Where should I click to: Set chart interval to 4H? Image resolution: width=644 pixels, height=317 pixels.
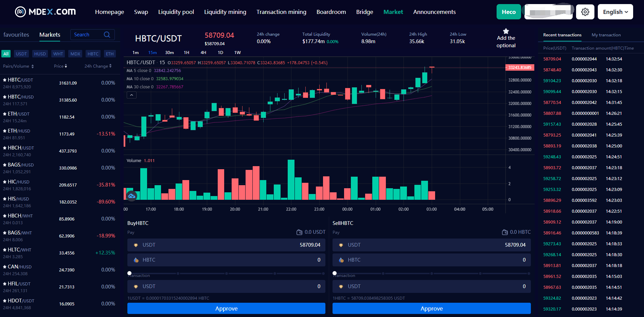[x=203, y=53]
